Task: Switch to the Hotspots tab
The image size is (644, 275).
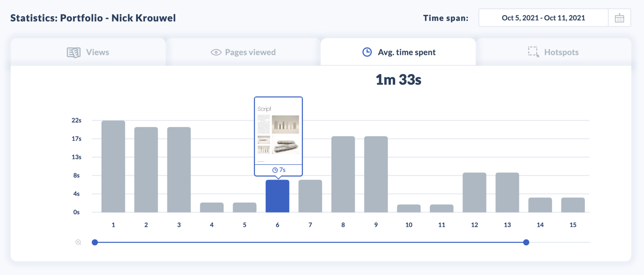Action: pyautogui.click(x=553, y=52)
